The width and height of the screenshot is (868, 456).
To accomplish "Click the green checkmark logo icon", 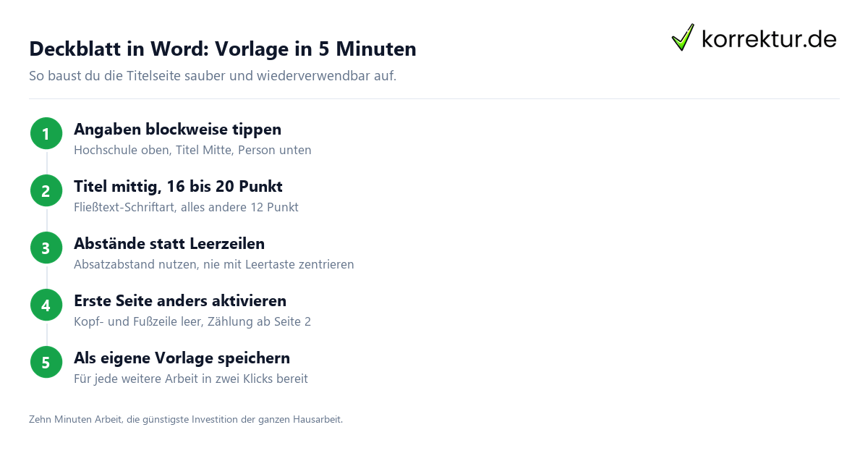I will coord(683,38).
